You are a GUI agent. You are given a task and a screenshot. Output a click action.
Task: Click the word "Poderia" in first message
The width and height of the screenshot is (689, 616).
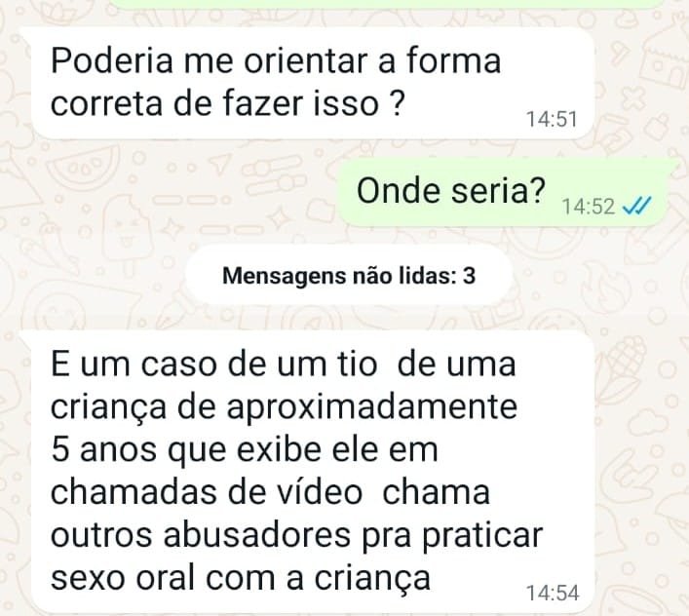[x=112, y=60]
